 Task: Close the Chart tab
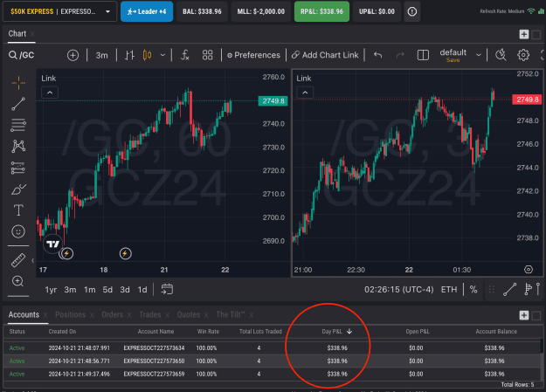[x=32, y=34]
